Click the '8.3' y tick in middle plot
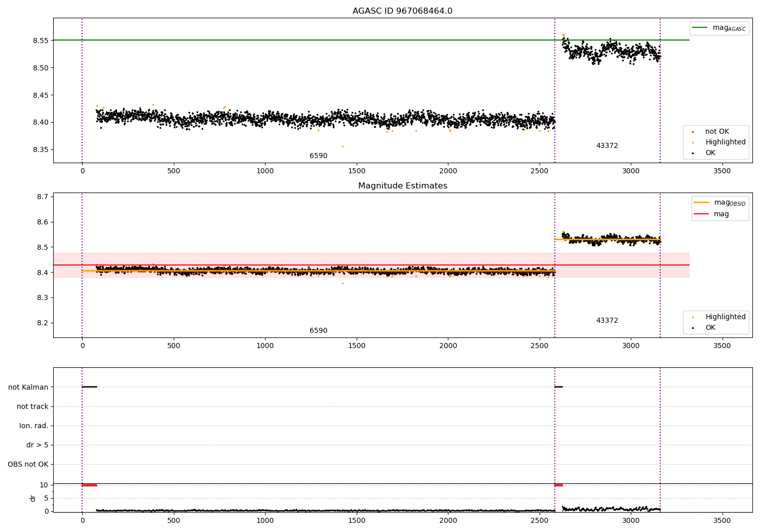The image size is (760, 532). tap(43, 298)
